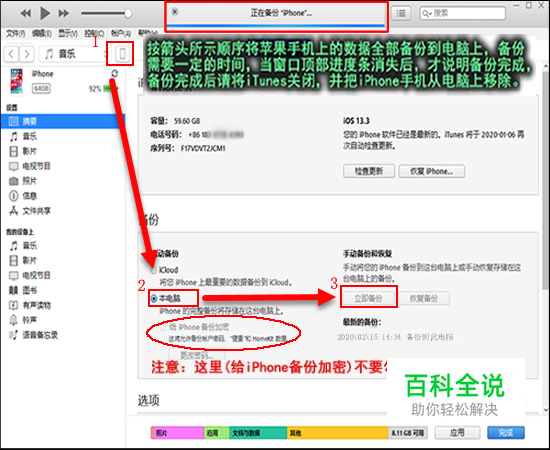Image resolution: width=550 pixels, height=450 pixels.
Task: Click the fast-forward playback button
Action: [x=63, y=13]
